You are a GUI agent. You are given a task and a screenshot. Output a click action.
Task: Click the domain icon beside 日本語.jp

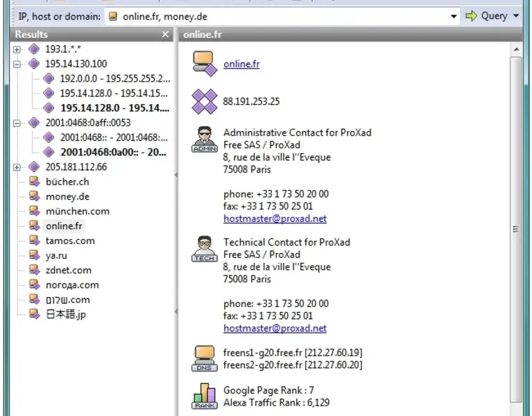34,314
